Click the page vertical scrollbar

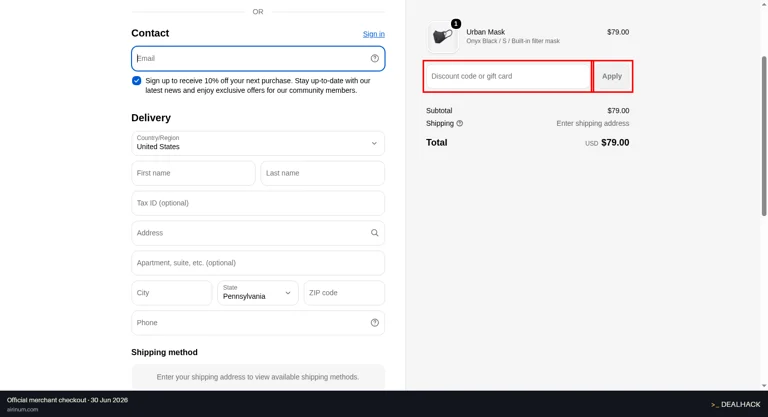click(764, 136)
